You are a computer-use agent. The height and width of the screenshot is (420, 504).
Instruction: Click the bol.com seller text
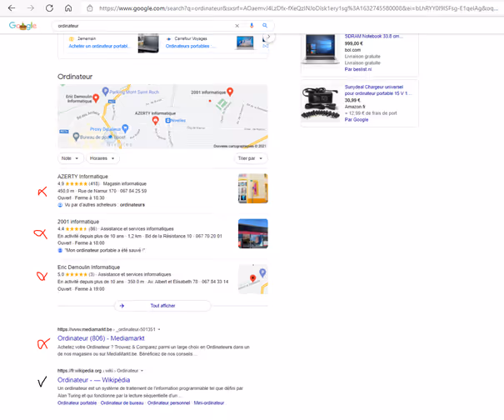coord(352,50)
